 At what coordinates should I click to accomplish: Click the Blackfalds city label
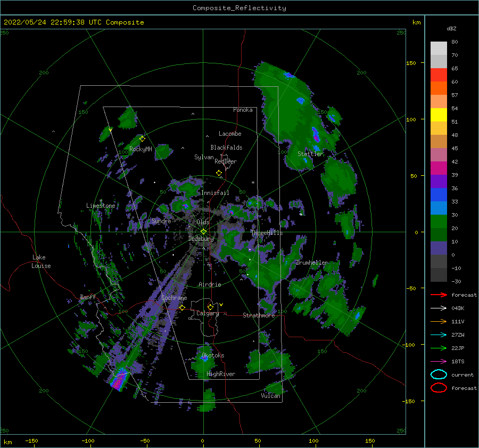[226, 148]
